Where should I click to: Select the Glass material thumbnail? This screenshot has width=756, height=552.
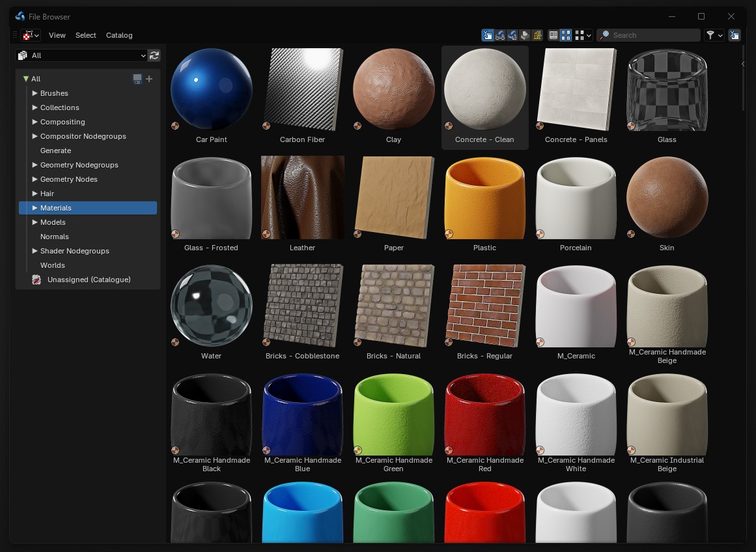(667, 89)
